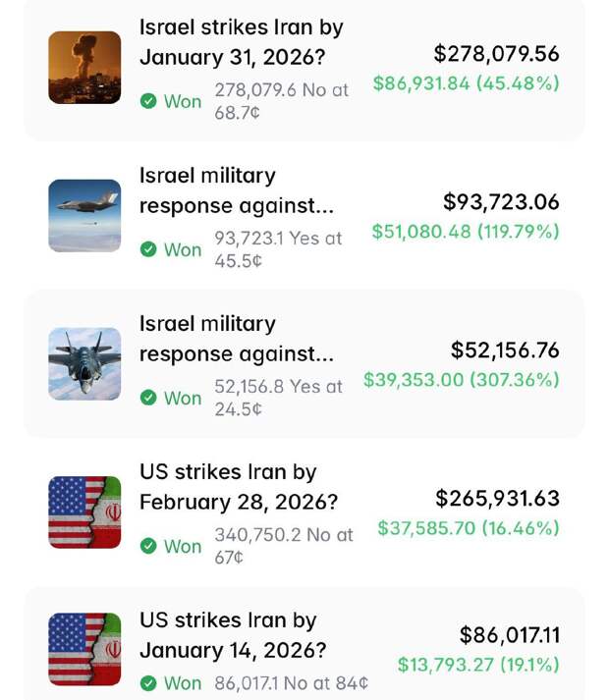The image size is (609, 700).
Task: Select the $278,079.56 position value
Action: click(x=496, y=54)
